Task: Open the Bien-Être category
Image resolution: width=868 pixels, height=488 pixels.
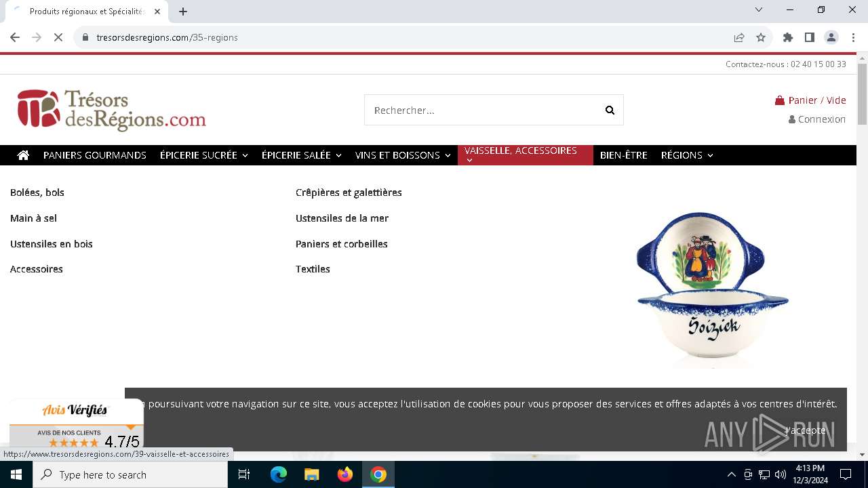Action: click(x=624, y=155)
